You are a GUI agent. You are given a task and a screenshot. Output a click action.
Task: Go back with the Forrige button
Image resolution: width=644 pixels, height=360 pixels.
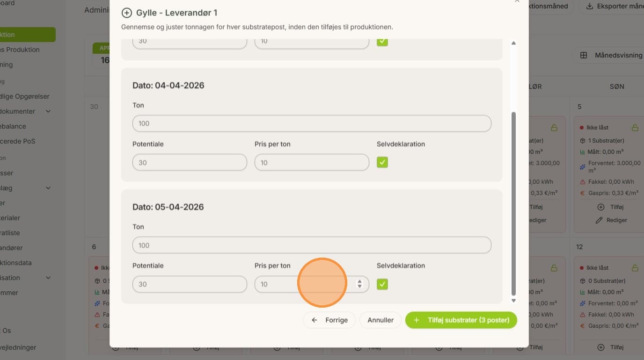point(329,320)
